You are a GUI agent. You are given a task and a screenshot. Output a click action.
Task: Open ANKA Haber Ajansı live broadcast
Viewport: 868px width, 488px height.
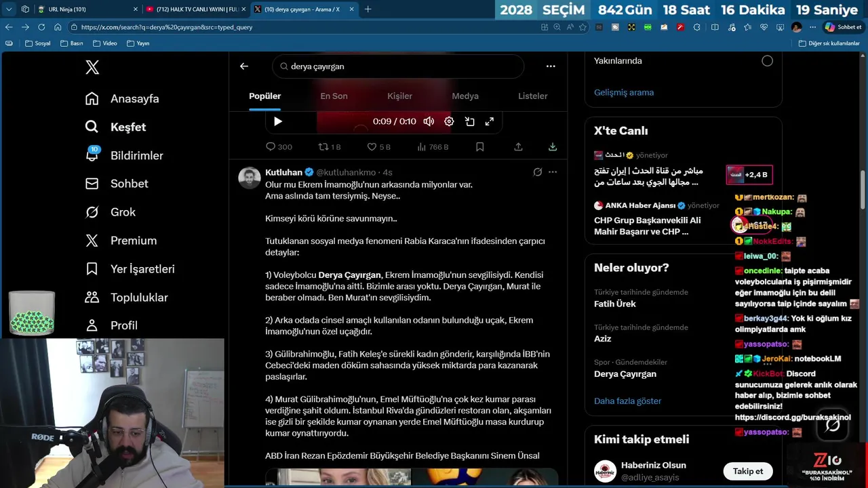click(x=658, y=218)
